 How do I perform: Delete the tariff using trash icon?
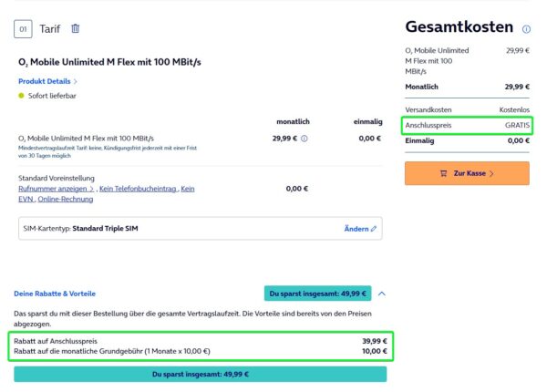pos(76,28)
